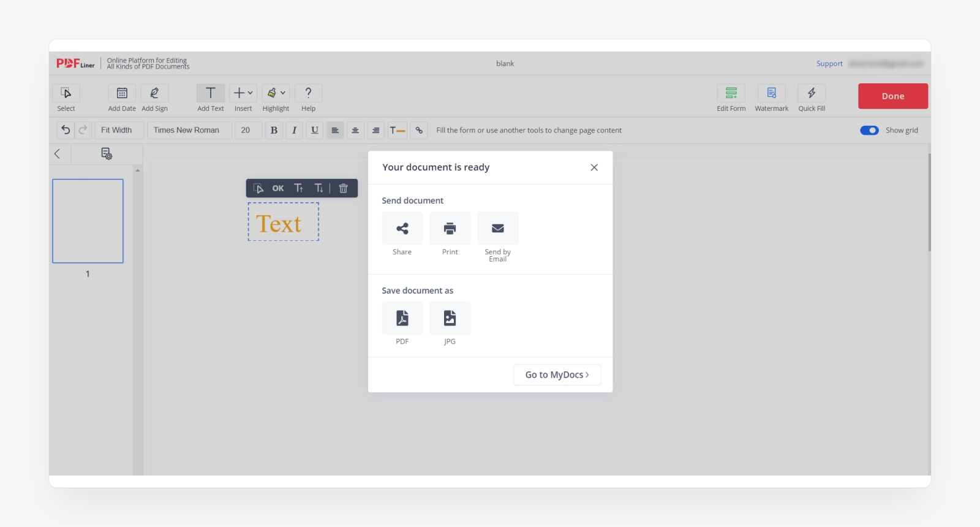
Task: Open the Times New Roman font dropdown
Action: [190, 130]
